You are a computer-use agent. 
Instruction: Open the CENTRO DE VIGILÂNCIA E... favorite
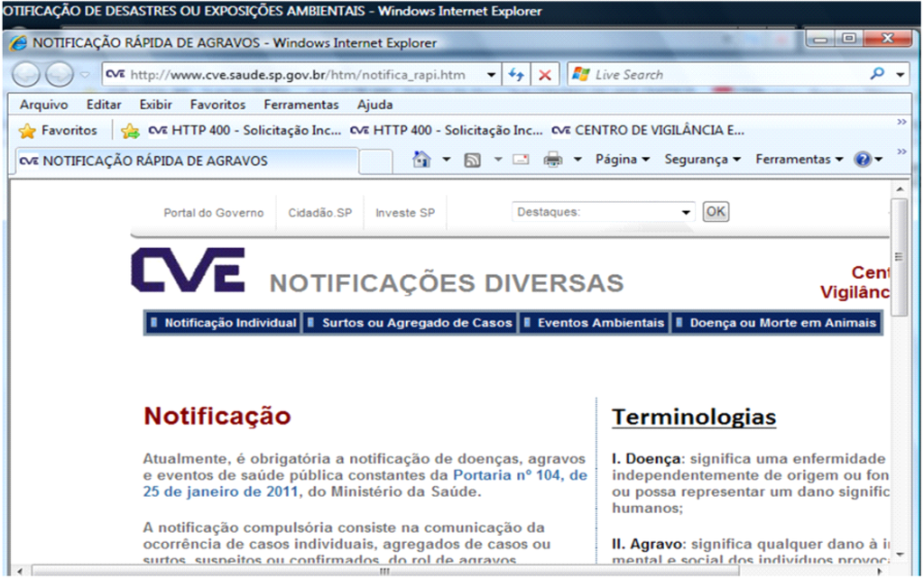(x=648, y=130)
